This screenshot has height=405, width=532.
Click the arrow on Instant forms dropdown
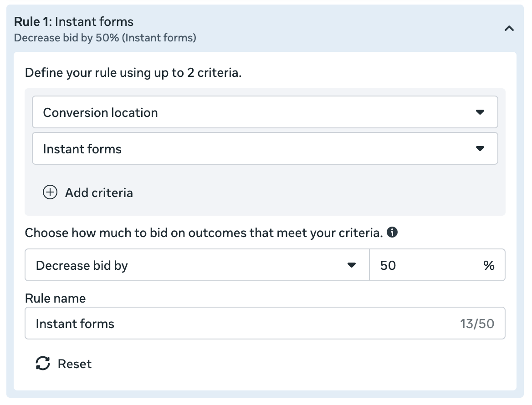point(480,149)
